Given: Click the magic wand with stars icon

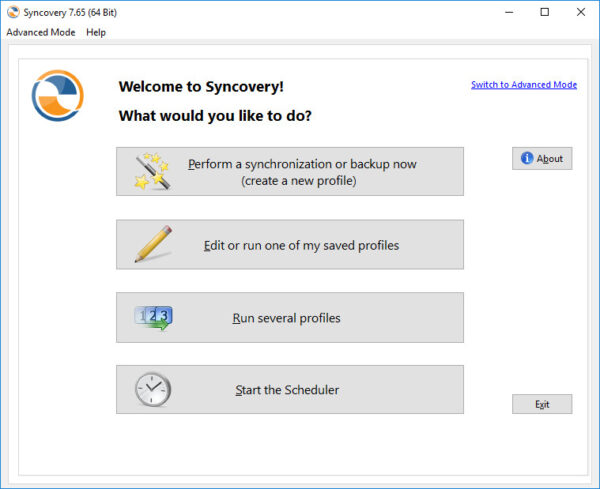Looking at the screenshot, I should (x=152, y=171).
